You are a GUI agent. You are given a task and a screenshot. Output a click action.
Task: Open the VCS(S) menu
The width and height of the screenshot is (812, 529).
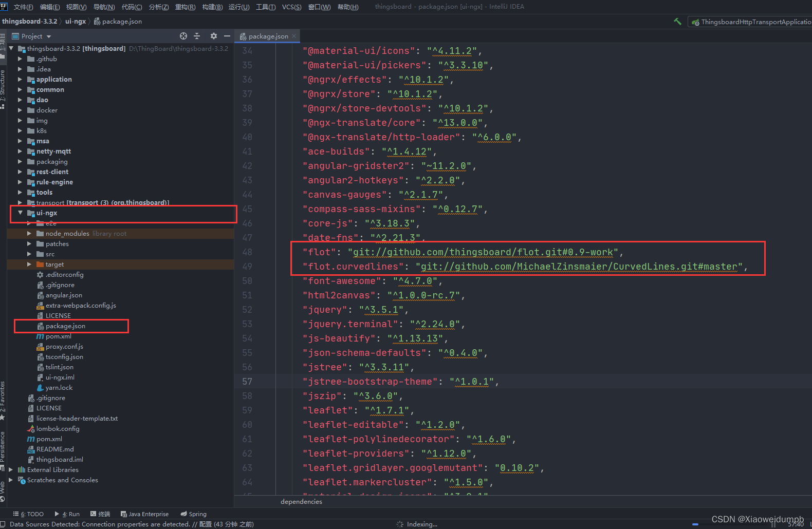coord(291,7)
